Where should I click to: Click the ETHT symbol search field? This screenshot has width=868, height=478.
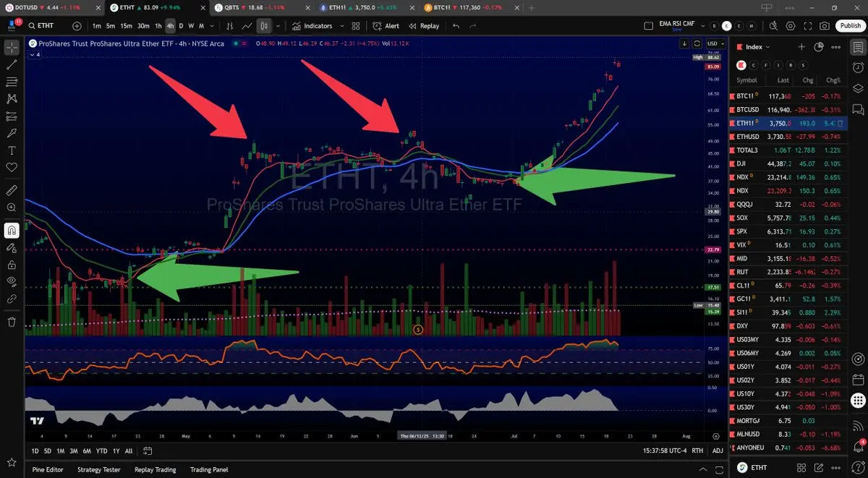tap(47, 26)
